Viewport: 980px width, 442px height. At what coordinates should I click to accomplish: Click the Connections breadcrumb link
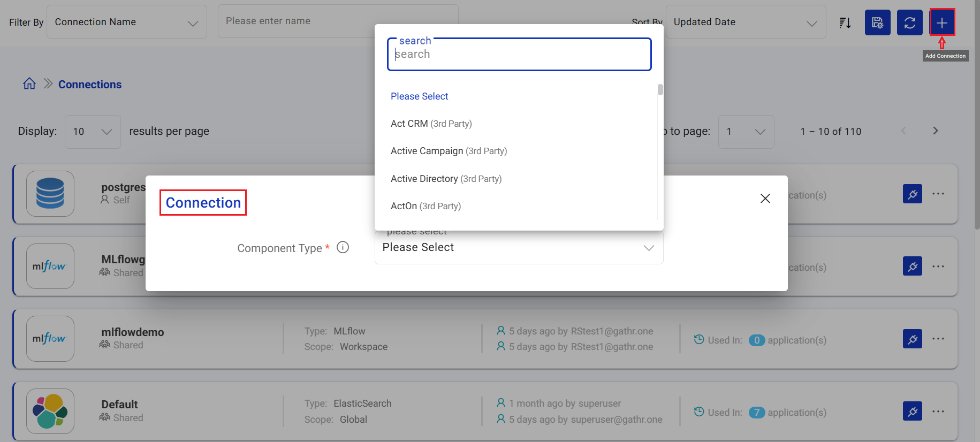coord(90,85)
